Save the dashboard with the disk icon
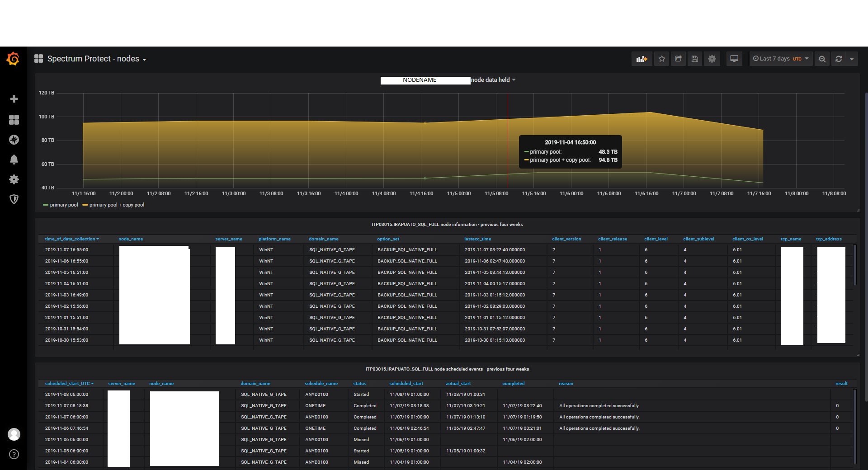Image resolution: width=868 pixels, height=470 pixels. coord(695,59)
